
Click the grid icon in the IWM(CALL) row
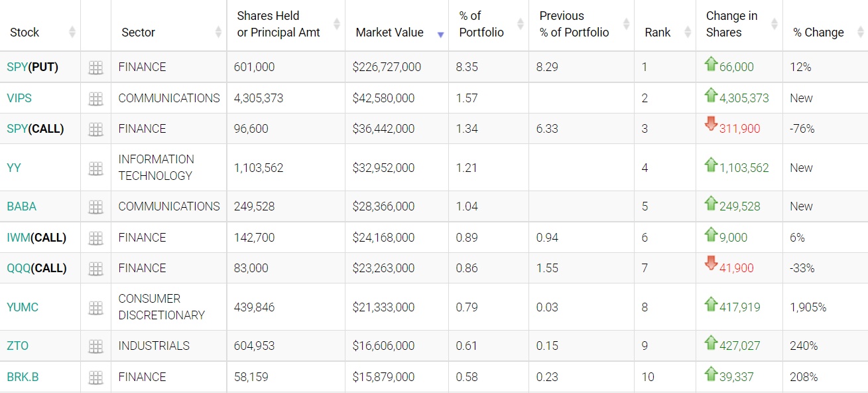[95, 238]
